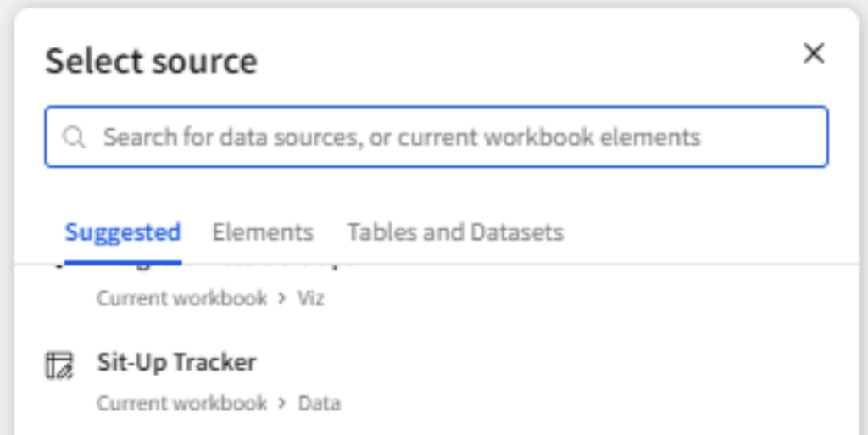
Task: Switch to Tables and Datasets tab
Action: coord(455,231)
